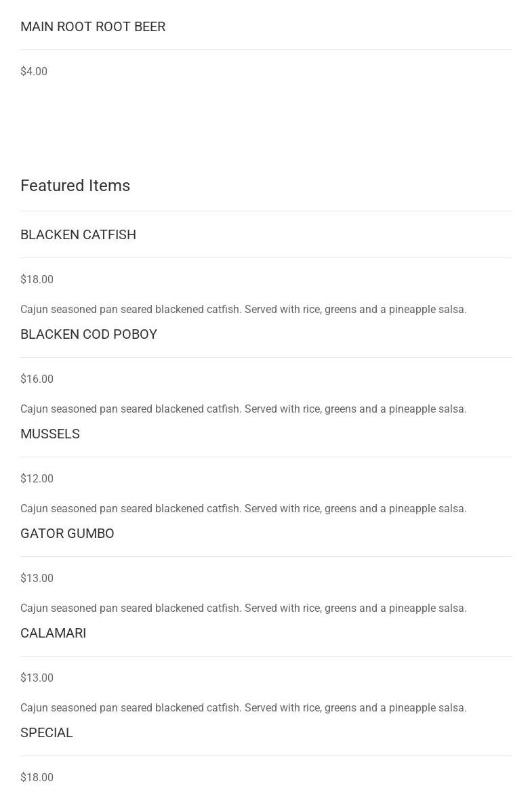Click the description under the BLACKEN CATFISH price
The width and height of the screenshot is (532, 788).
point(243,309)
